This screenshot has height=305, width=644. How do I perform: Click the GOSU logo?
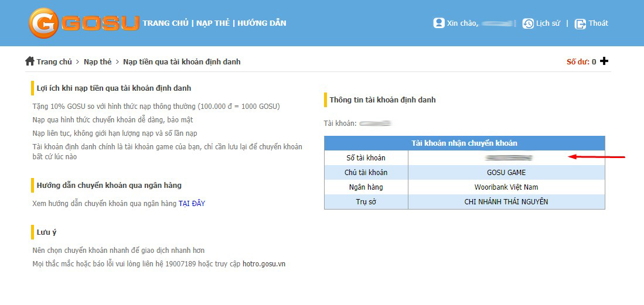tap(84, 23)
